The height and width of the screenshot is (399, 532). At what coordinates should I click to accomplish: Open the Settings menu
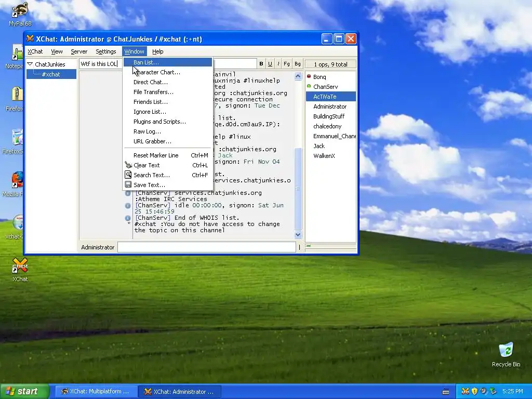(x=106, y=51)
